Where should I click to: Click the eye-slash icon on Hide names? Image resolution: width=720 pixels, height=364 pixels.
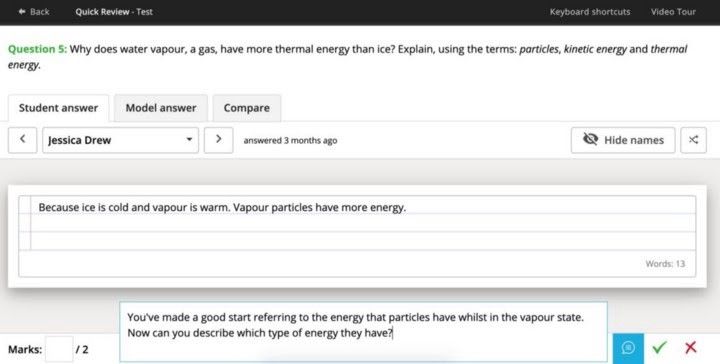590,139
